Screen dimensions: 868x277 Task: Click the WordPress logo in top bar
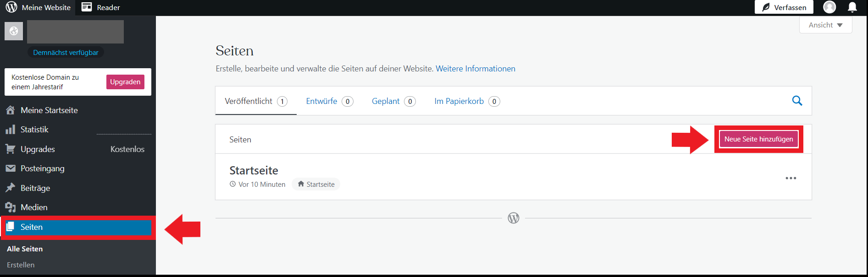[x=11, y=7]
